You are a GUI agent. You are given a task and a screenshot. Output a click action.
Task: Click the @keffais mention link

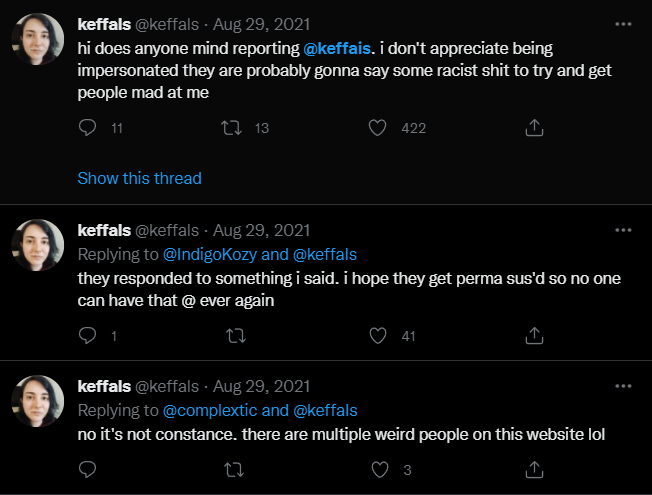tap(337, 48)
